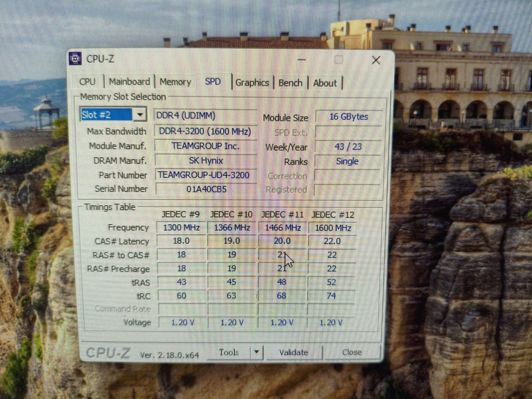532x399 pixels.
Task: Click the tRAS value 52
Action: 331,282
